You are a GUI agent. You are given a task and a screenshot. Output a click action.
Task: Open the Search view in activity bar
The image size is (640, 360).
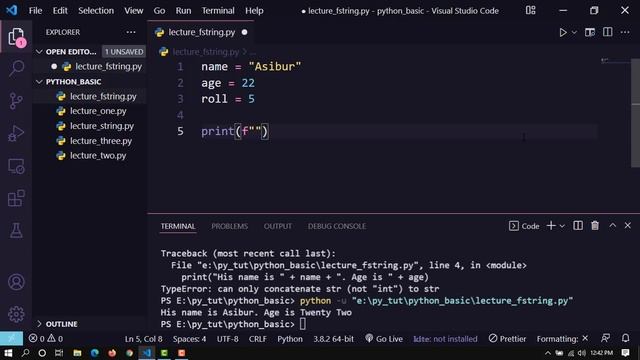[x=16, y=68]
